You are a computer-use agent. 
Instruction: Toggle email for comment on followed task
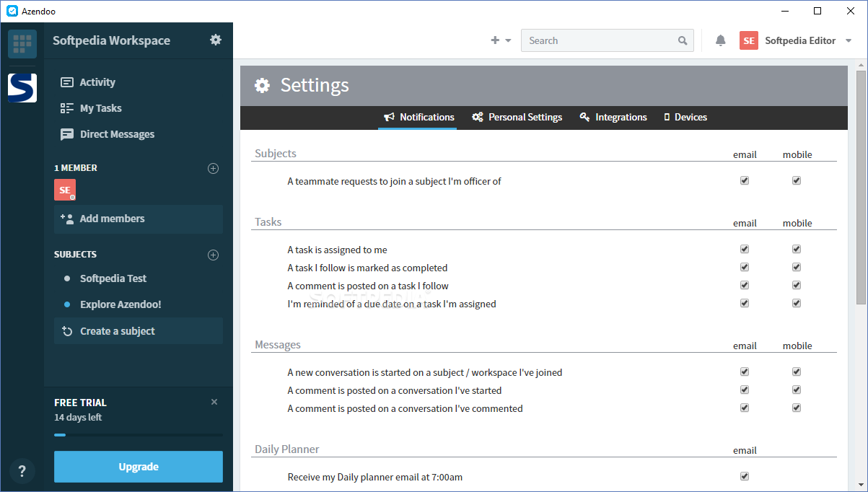coord(745,285)
